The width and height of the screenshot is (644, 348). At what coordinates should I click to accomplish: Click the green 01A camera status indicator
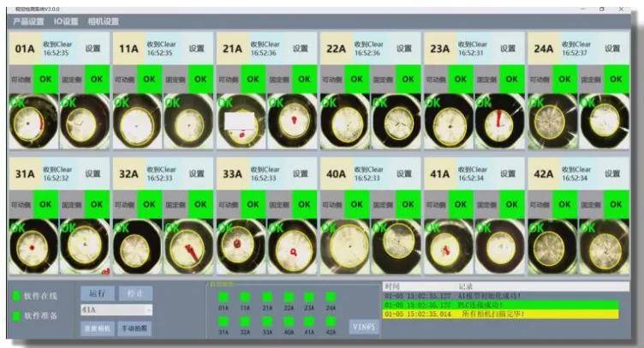(224, 297)
